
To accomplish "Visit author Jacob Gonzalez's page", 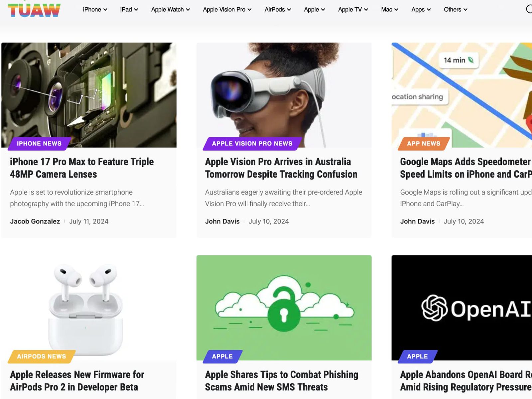I will [35, 221].
